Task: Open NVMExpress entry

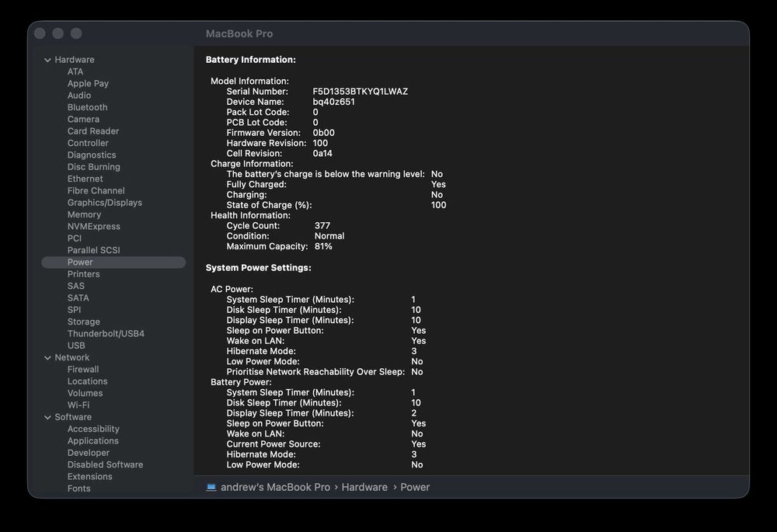Action: click(94, 226)
